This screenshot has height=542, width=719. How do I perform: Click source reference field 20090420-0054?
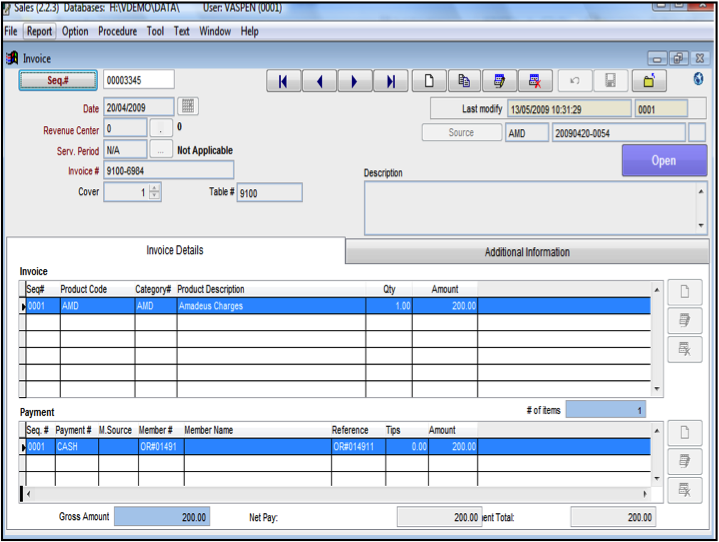[x=619, y=133]
